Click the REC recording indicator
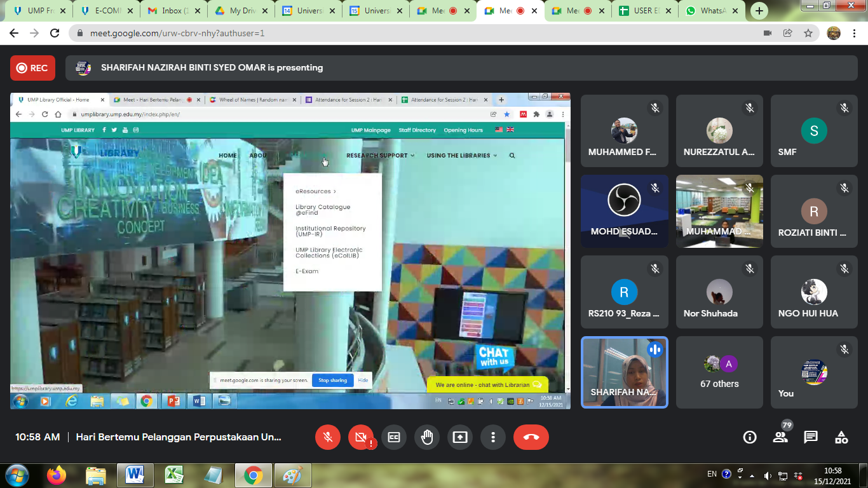This screenshot has width=868, height=488. click(32, 68)
